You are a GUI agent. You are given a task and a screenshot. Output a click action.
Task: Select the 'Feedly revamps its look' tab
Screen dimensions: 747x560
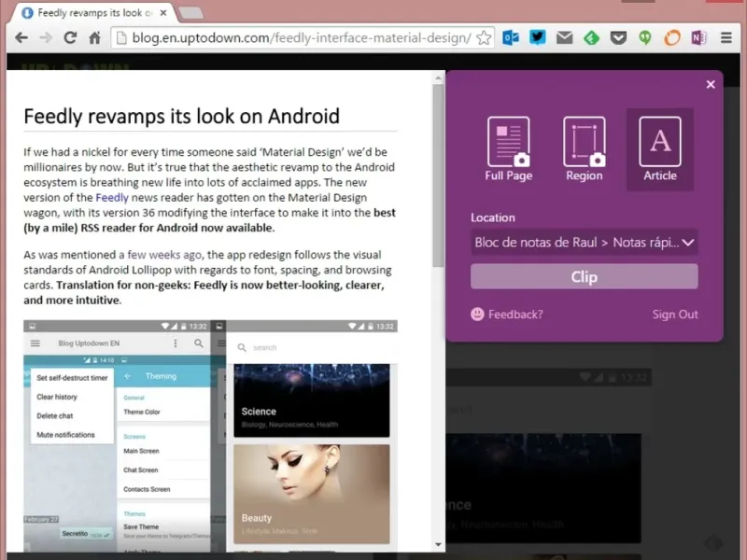[94, 13]
